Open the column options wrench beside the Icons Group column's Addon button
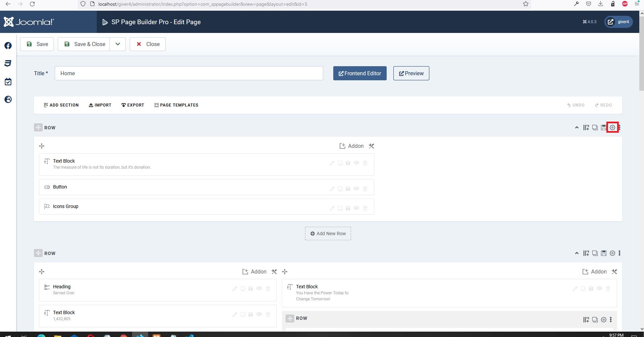This screenshot has height=337, width=644. [371, 146]
